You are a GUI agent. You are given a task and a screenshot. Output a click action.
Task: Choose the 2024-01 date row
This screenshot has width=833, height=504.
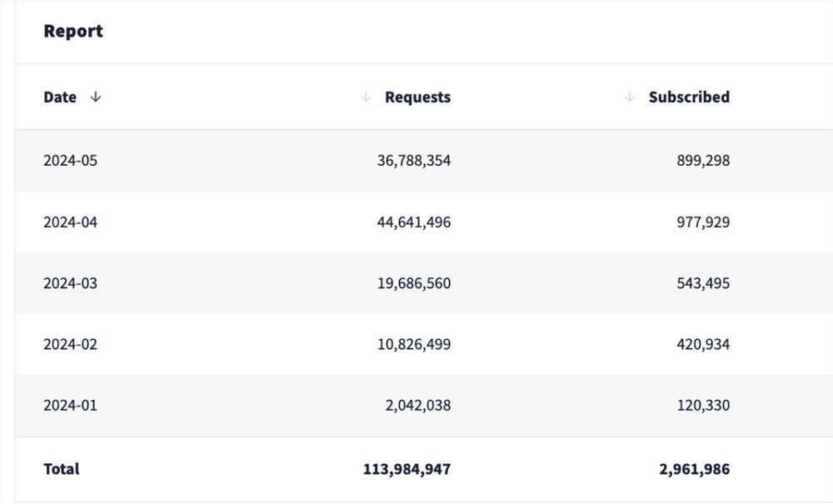pos(71,406)
